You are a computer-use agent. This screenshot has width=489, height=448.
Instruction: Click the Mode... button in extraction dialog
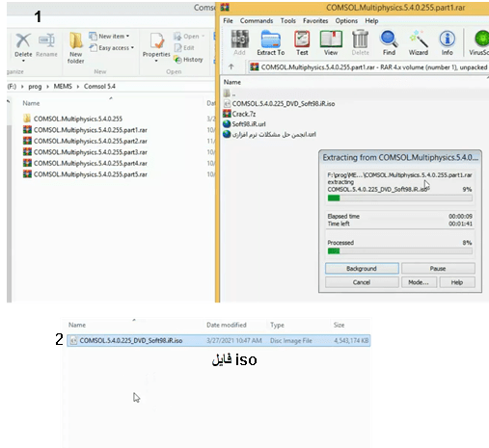(x=419, y=282)
